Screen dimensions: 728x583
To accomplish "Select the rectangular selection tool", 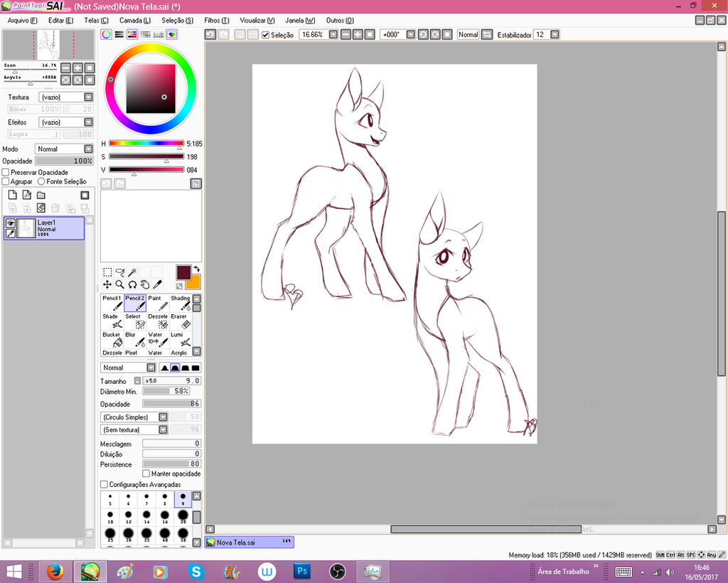I will (x=107, y=272).
